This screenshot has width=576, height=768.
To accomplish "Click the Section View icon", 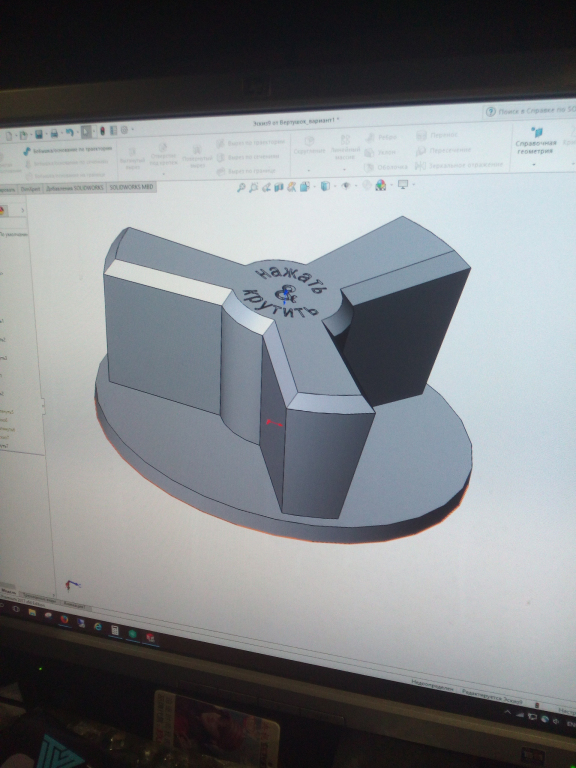I will pos(279,187).
